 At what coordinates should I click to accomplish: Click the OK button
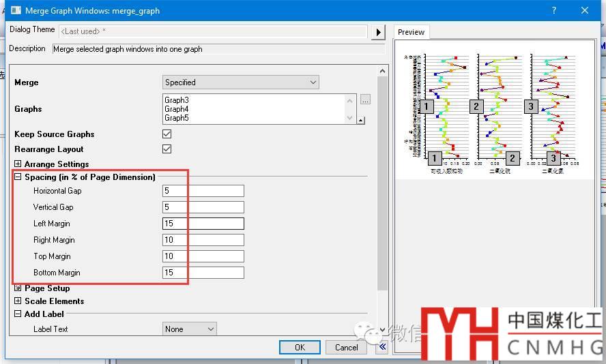click(x=300, y=347)
